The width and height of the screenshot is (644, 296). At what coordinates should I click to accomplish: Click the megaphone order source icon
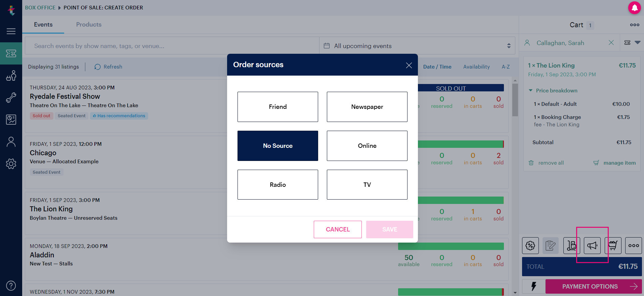pos(592,246)
